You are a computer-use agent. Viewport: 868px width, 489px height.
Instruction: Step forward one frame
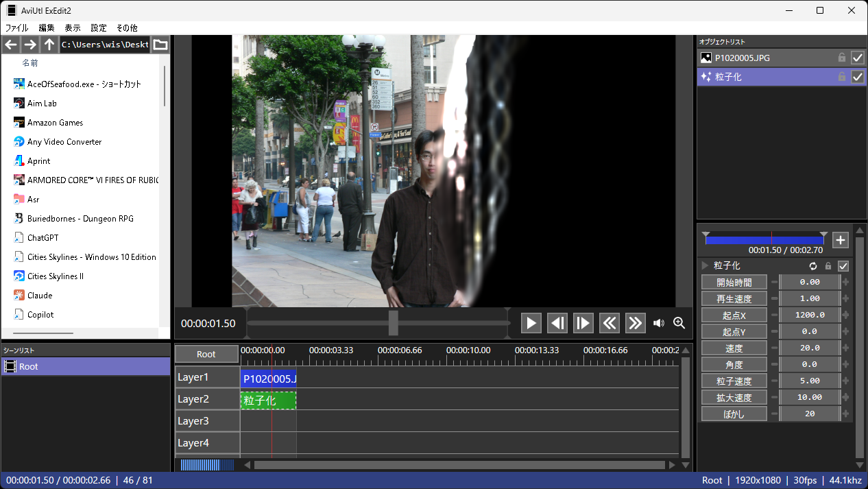pyautogui.click(x=583, y=323)
